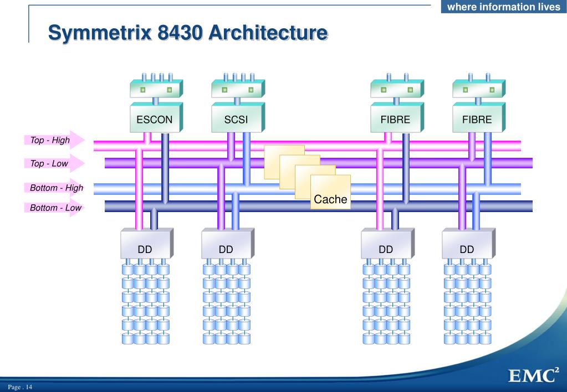Viewport: 567px width, 392px height.
Task: Select the DD block under the first FIBRE
Action: click(387, 244)
